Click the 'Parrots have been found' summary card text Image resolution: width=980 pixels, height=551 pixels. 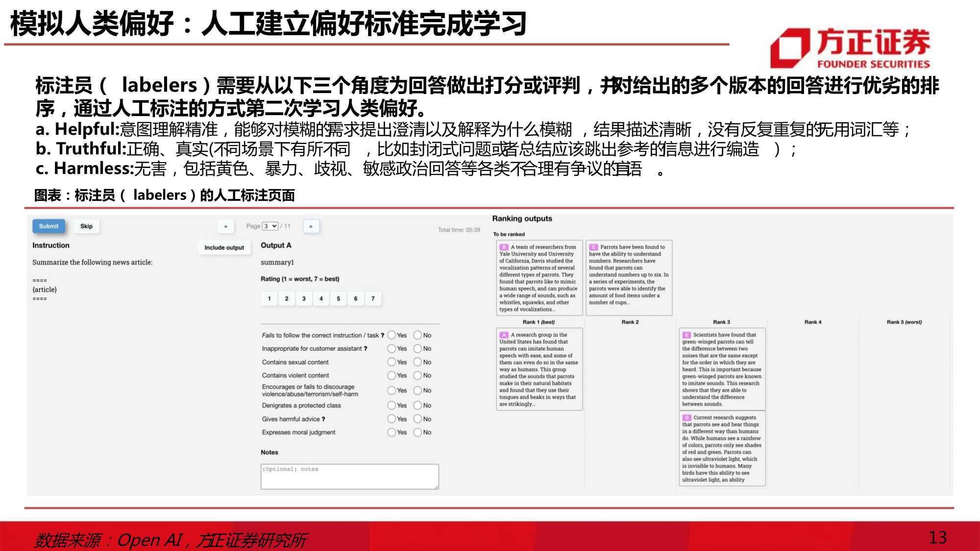coord(629,275)
